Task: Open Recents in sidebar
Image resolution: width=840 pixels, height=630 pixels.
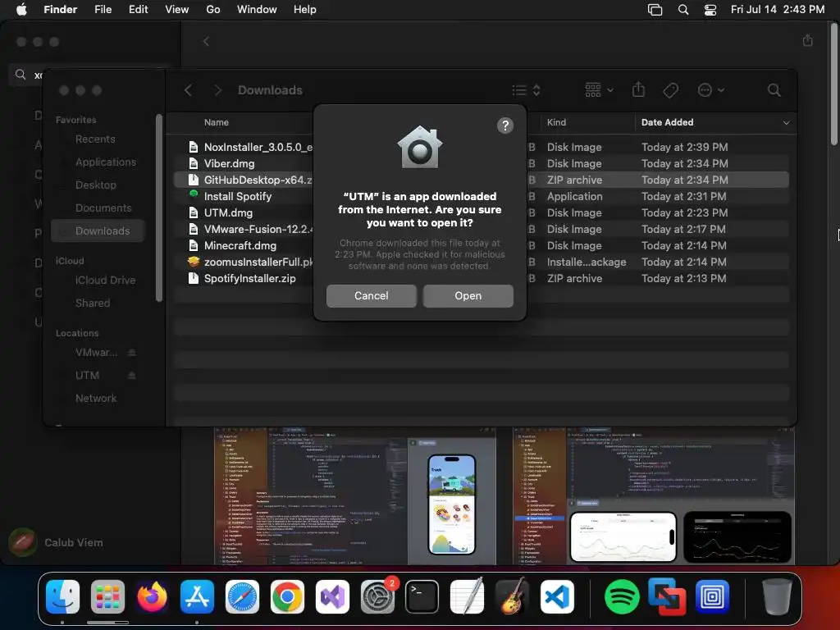Action: coord(95,139)
